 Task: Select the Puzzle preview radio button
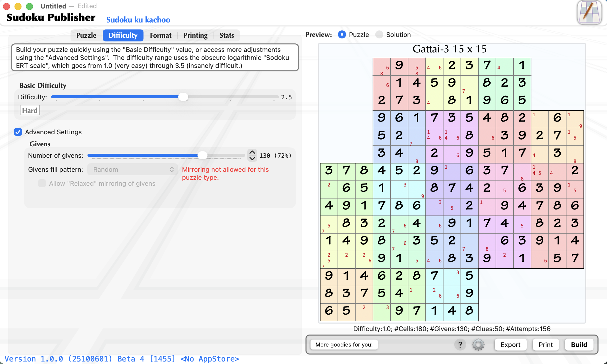[342, 35]
